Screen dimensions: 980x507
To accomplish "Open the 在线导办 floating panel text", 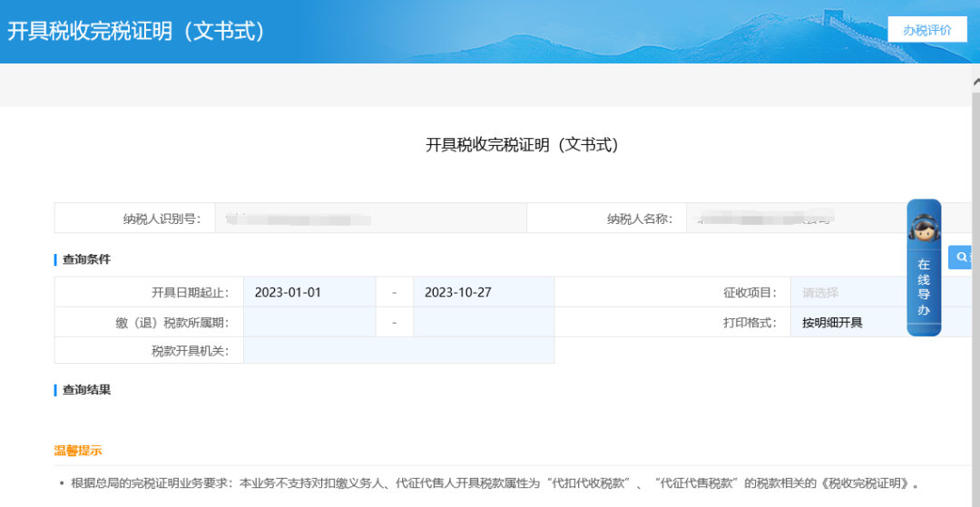I will point(924,288).
